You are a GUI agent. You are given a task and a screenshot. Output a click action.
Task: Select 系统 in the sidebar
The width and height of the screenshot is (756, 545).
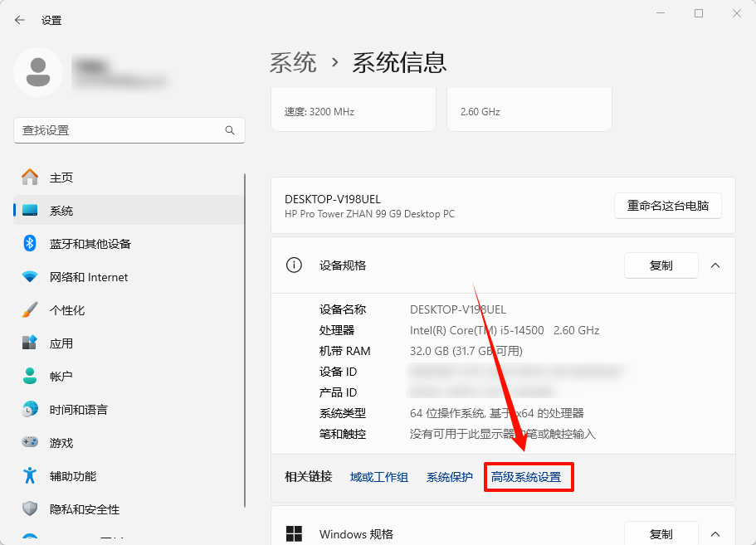click(61, 211)
